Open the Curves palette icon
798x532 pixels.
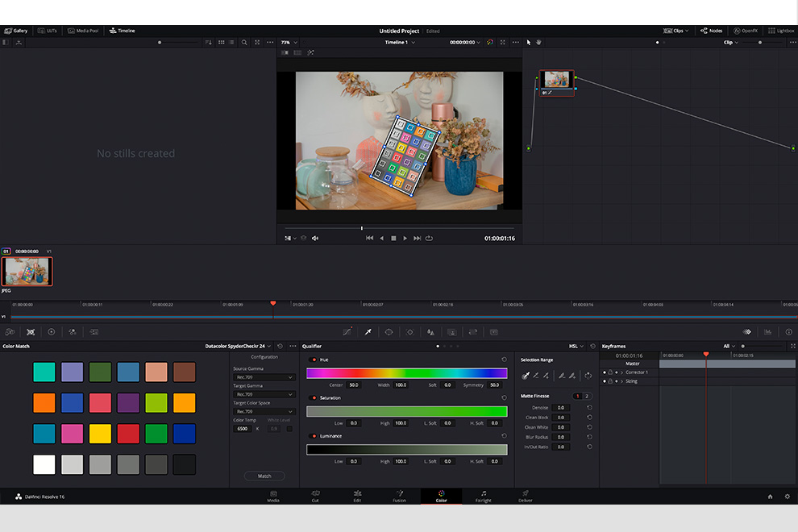pyautogui.click(x=347, y=332)
